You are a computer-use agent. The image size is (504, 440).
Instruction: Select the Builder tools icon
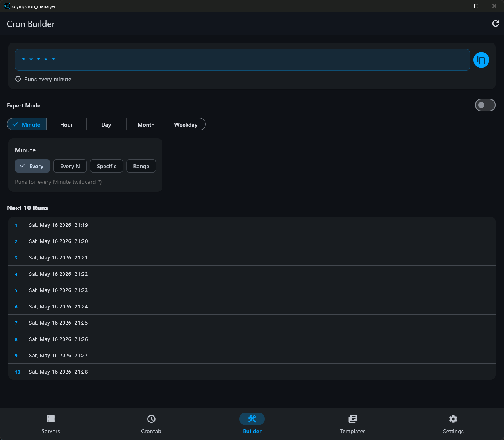pos(252,419)
